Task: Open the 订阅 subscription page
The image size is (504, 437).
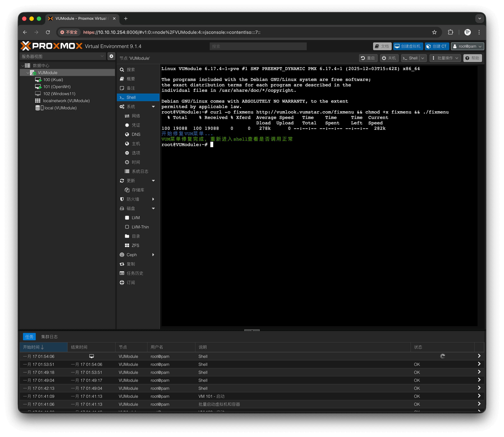Action: point(131,283)
